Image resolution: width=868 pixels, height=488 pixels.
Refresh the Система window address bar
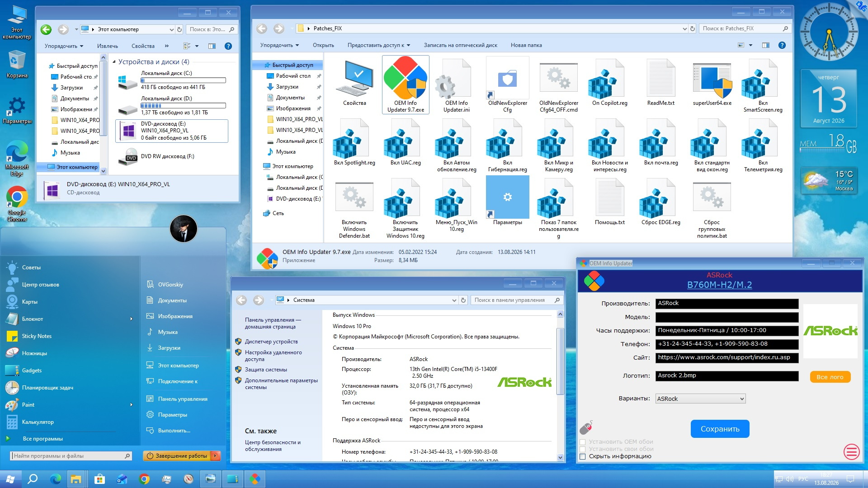point(463,300)
